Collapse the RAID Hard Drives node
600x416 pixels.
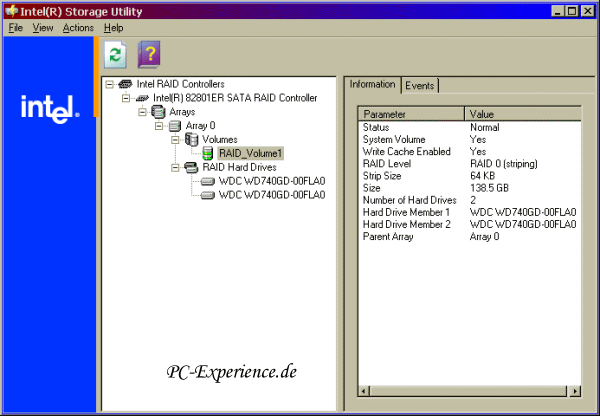pos(175,168)
